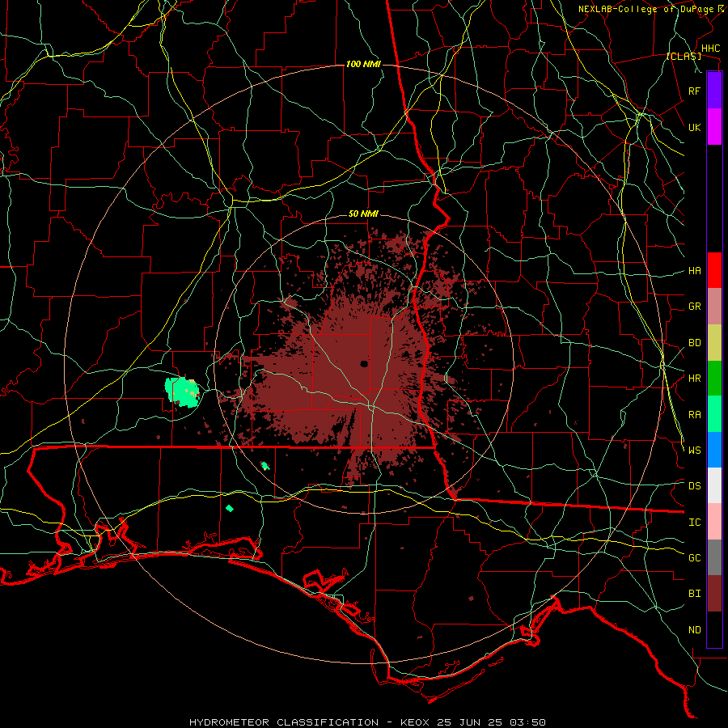The width and height of the screenshot is (728, 728).
Task: Select the RA legend label
Action: (694, 415)
